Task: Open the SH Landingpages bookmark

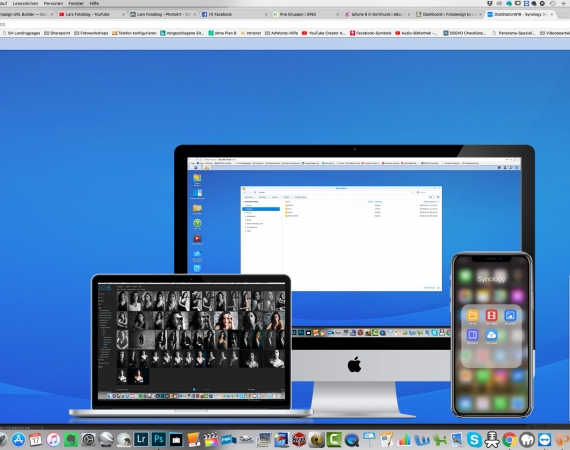Action: point(21,33)
